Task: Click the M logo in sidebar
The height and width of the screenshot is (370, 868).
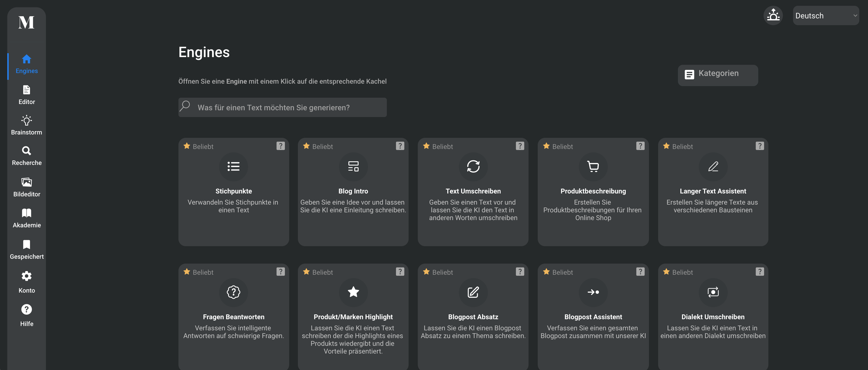Action: pyautogui.click(x=26, y=22)
